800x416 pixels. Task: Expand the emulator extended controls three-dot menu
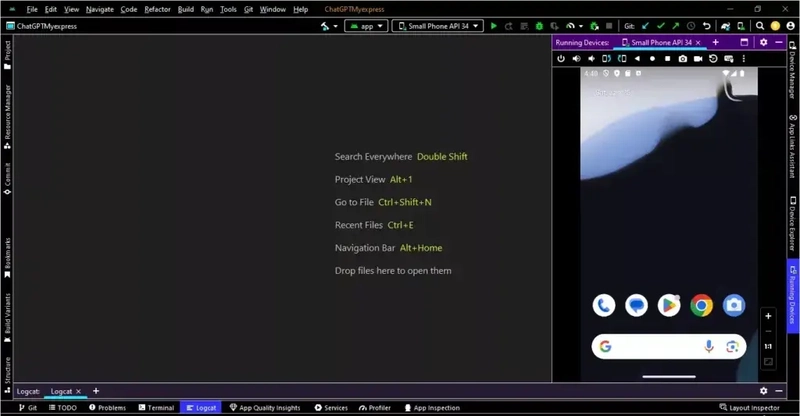(744, 59)
